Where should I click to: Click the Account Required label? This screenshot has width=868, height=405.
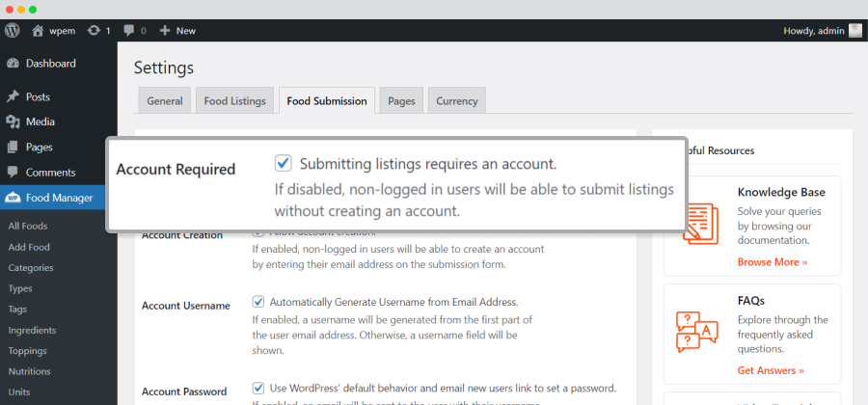point(176,170)
